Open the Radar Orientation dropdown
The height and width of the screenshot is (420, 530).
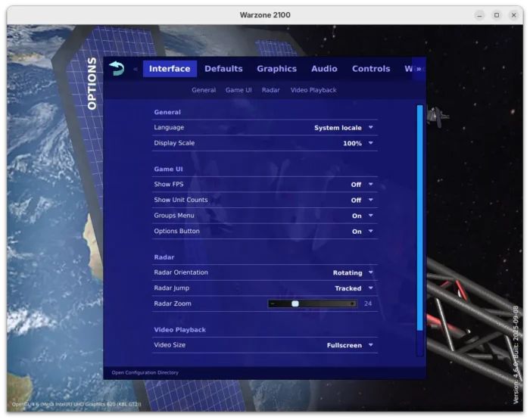(x=353, y=272)
